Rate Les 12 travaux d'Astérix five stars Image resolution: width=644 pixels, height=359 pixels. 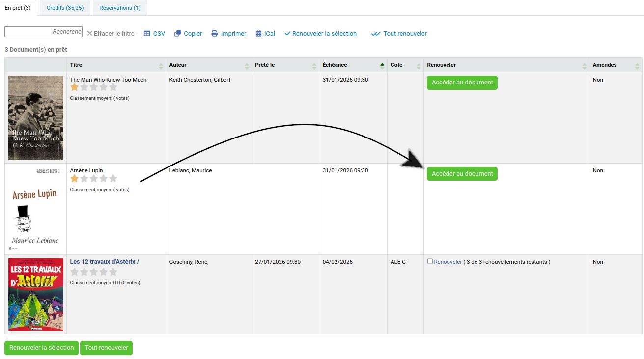pyautogui.click(x=113, y=272)
